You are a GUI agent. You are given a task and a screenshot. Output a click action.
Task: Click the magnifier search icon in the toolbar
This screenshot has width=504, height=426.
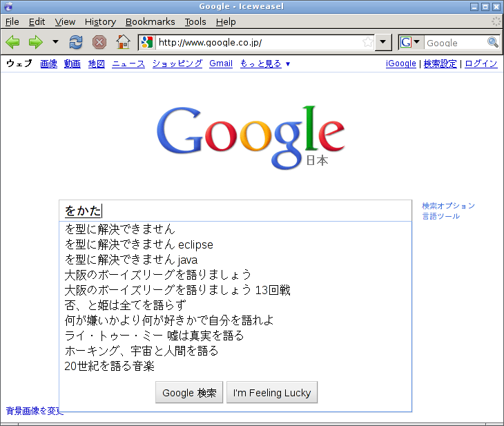[x=492, y=42]
